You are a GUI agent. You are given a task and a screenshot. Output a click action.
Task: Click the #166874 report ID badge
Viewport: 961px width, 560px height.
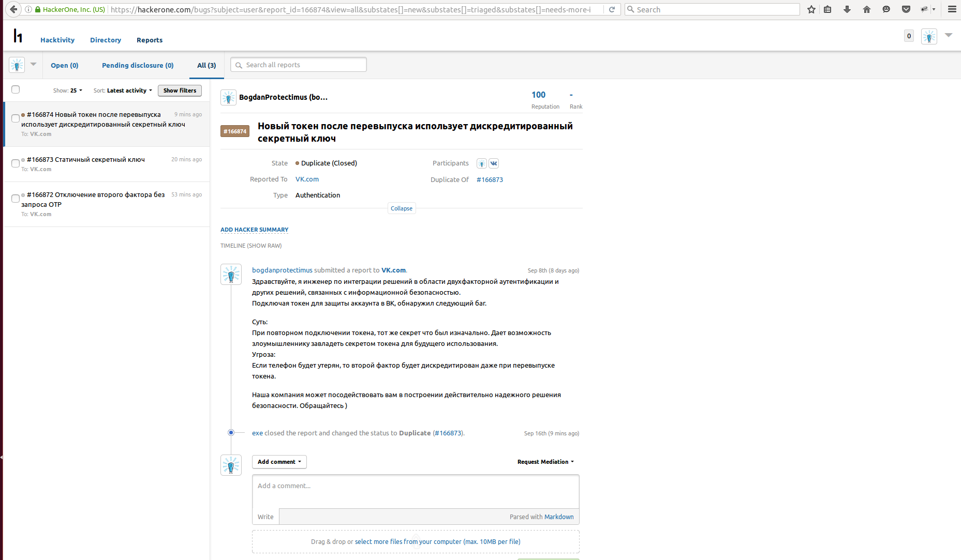(x=235, y=131)
